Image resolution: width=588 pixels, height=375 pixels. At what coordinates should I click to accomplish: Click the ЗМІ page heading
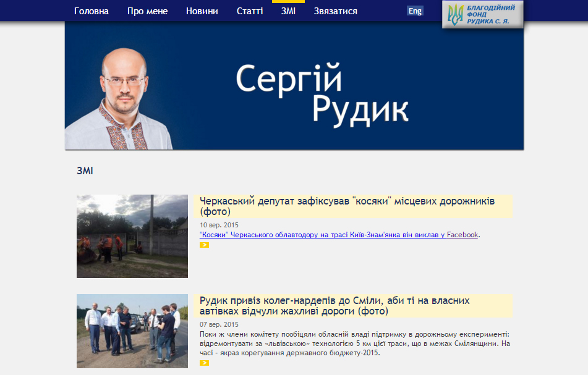[85, 171]
